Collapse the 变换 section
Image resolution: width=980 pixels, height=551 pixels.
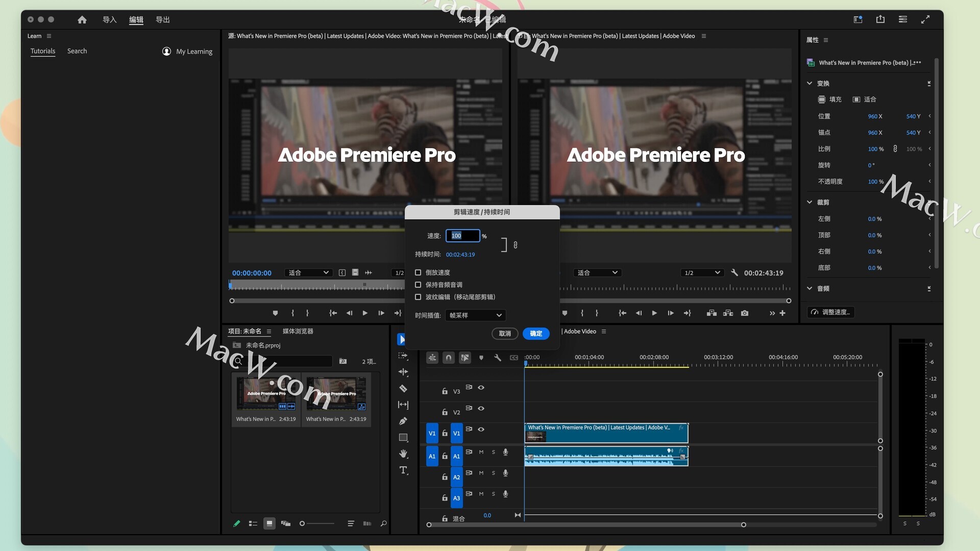(810, 83)
